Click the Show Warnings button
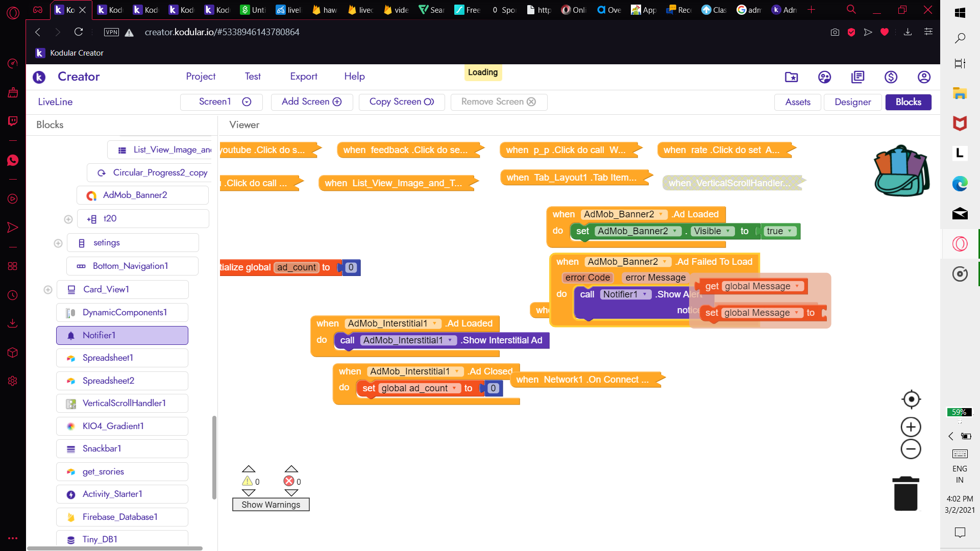This screenshot has width=980, height=551. (x=271, y=505)
